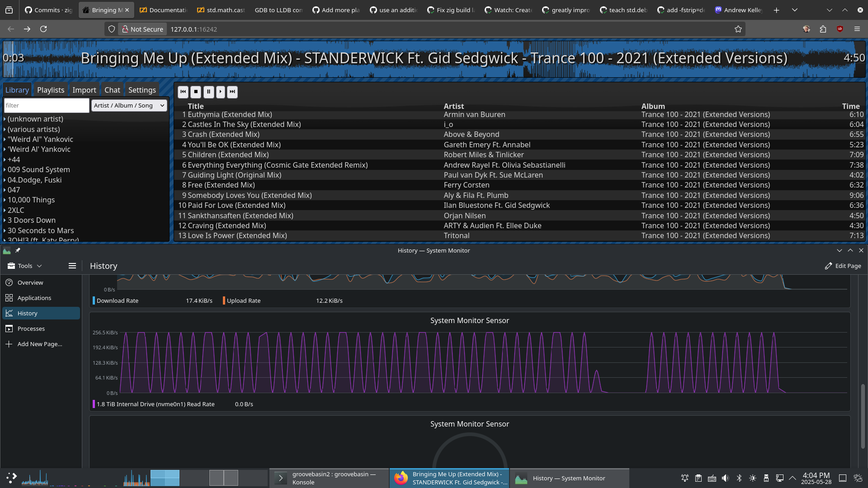Click artist Ferry Corsten in queue
Image resolution: width=868 pixels, height=488 pixels.
click(466, 185)
